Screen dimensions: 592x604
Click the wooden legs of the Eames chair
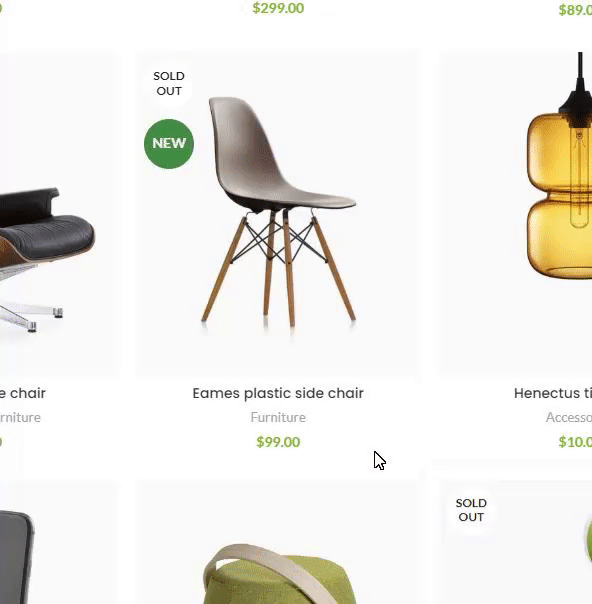[x=278, y=268]
